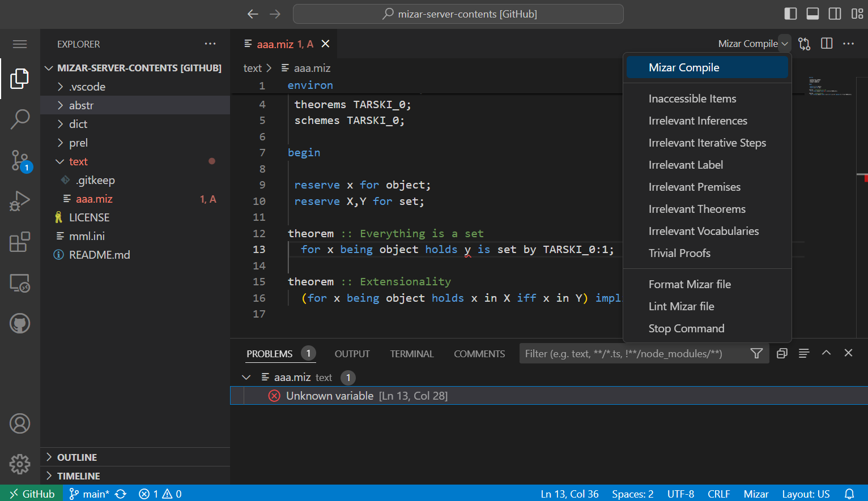Click the main branch status bar button
Screen dimensions: 868x501
pyautogui.click(x=91, y=494)
